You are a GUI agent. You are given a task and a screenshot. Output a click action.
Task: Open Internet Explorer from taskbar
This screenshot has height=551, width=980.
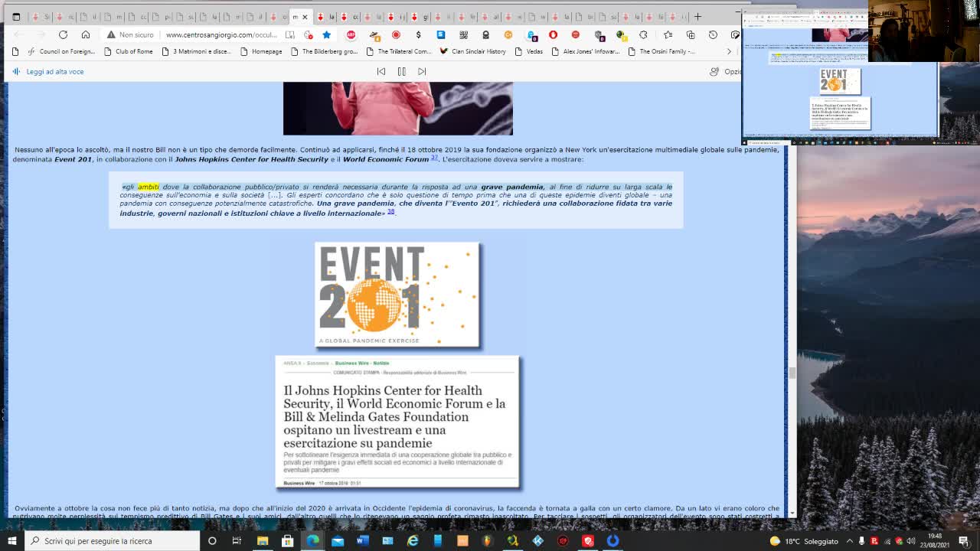(x=413, y=540)
